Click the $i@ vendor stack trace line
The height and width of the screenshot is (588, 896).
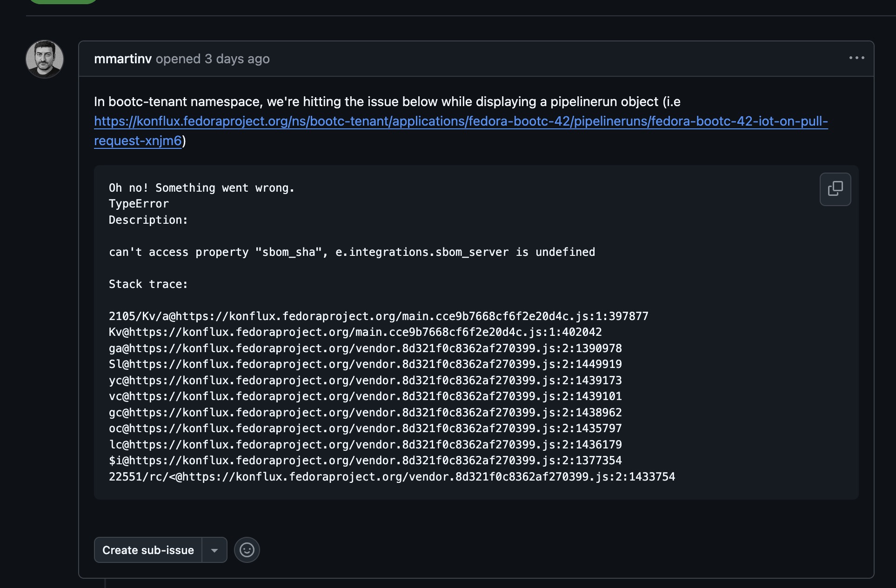[x=365, y=461]
